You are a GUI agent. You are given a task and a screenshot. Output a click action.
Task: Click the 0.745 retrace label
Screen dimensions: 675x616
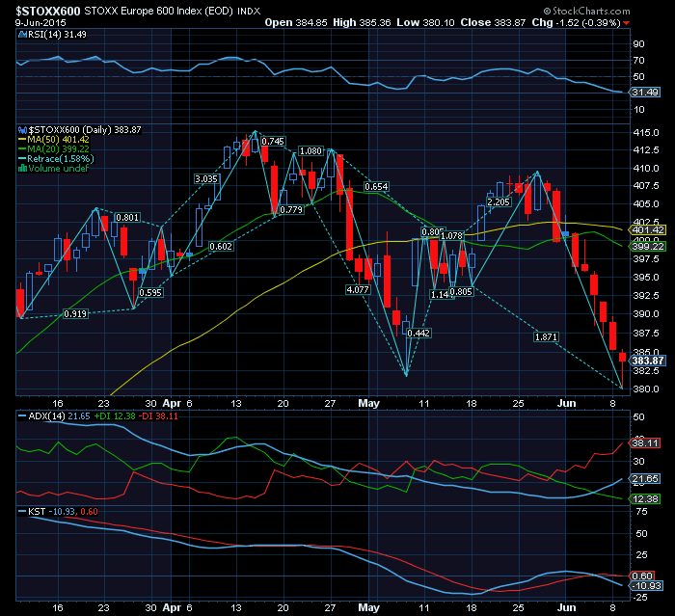[273, 141]
